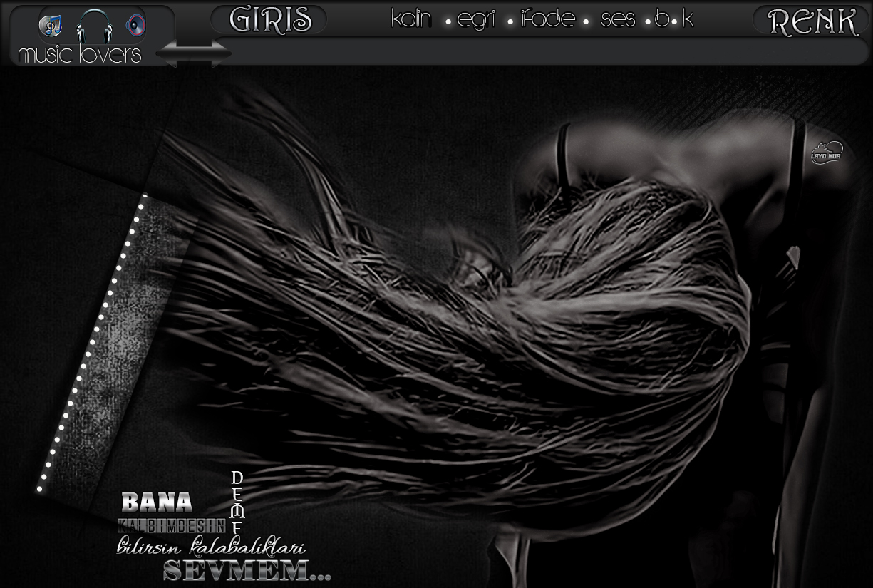Click the headphones icon
Screen dimensions: 873x588
coord(94,26)
